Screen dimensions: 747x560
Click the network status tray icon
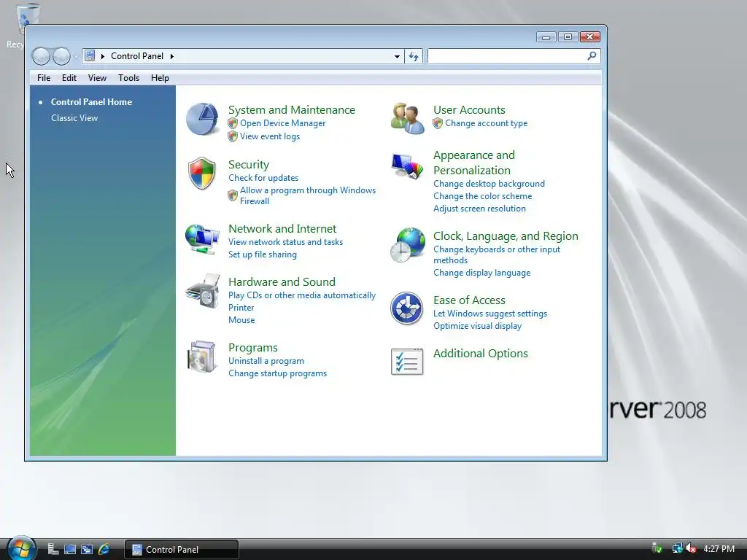pyautogui.click(x=677, y=548)
